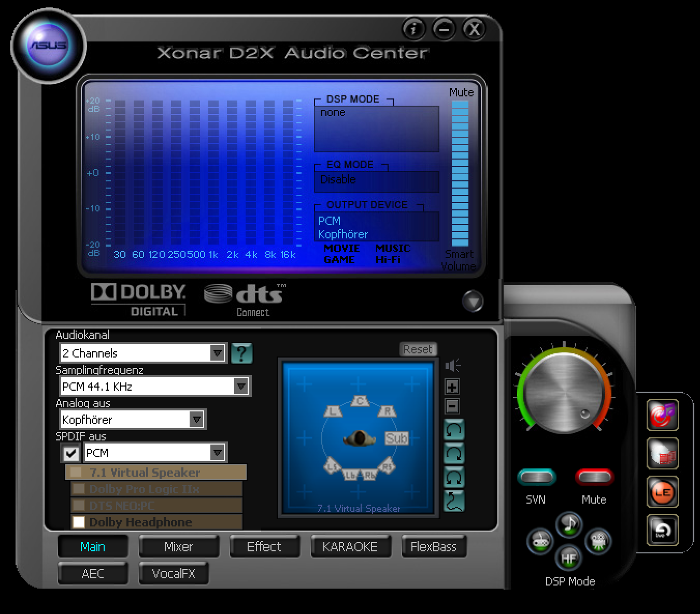Viewport: 700px width, 614px height.
Task: Click the round down-arrow collapse button
Action: (x=473, y=301)
